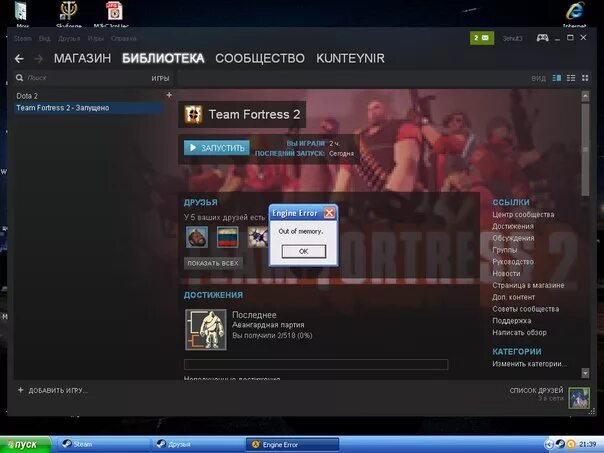Viewport: 604px width, 453px height.
Task: Open friend avatar with Russian flag
Action: coord(227,237)
